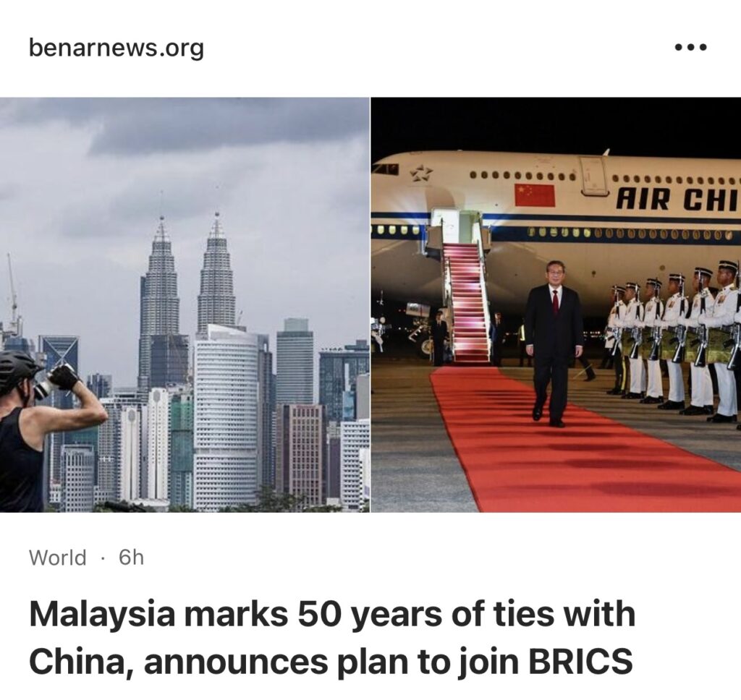Screen dimensions: 741x700
Task: Select the World category label
Action: [58, 558]
